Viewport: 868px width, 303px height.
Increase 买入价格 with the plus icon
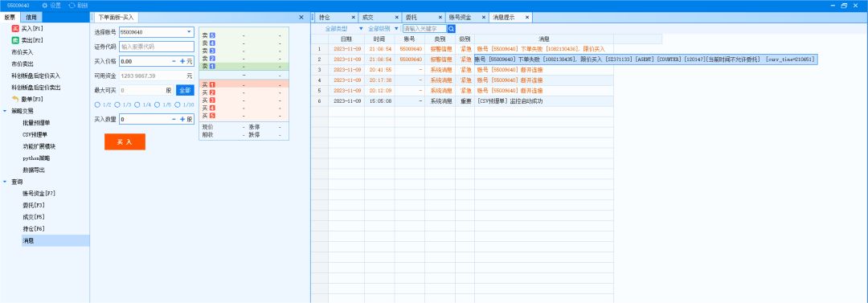click(182, 61)
